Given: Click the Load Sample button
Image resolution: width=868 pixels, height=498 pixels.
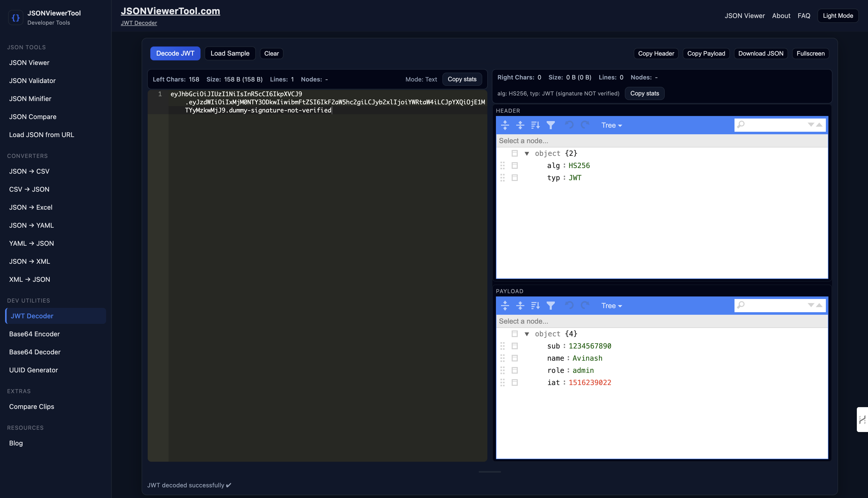Looking at the screenshot, I should pyautogui.click(x=230, y=53).
